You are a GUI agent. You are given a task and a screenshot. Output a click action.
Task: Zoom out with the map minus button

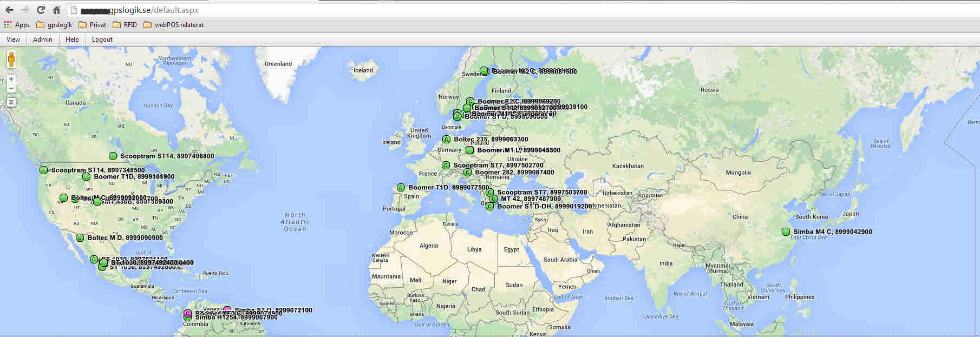pyautogui.click(x=11, y=88)
